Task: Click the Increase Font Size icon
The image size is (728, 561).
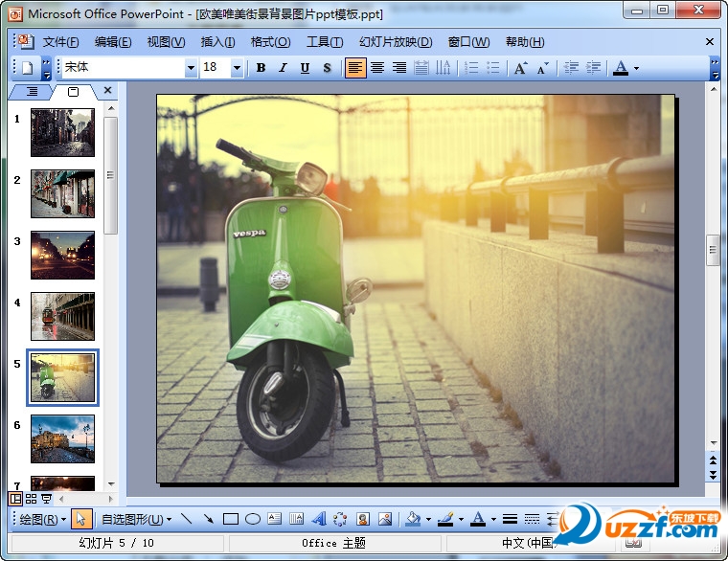Action: [x=520, y=68]
